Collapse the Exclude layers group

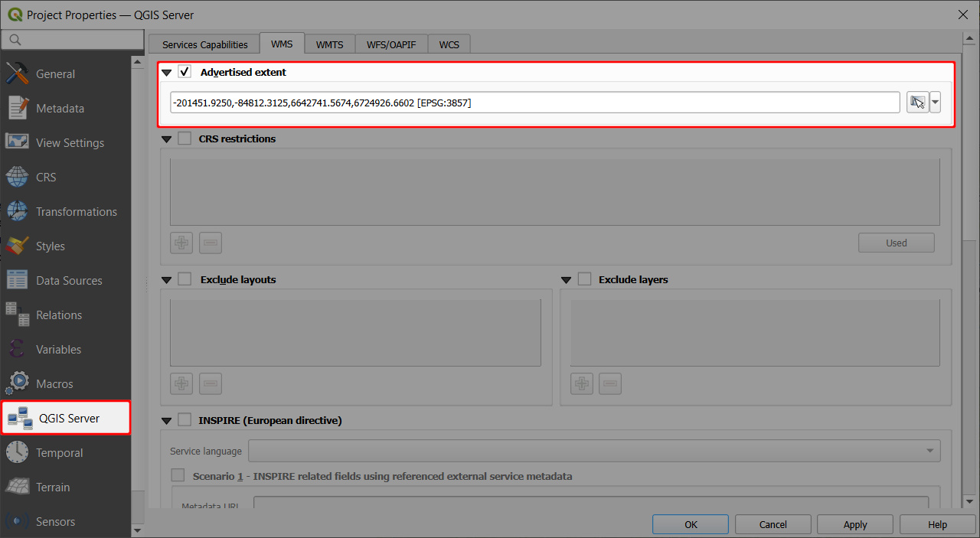point(567,280)
